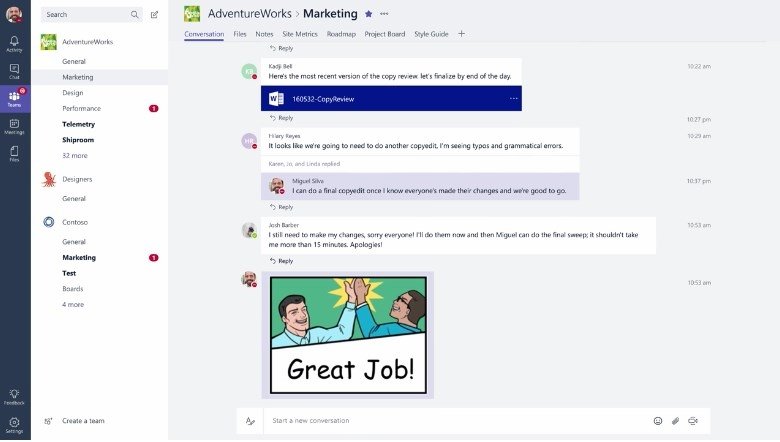Click the AdventureWorks breadcrumb in header
The height and width of the screenshot is (442, 780).
[250, 14]
